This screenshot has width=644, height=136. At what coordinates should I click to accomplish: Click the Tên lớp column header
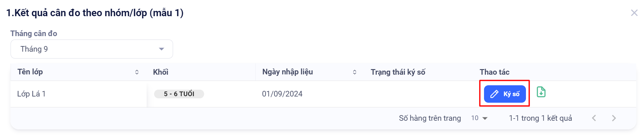pos(30,72)
